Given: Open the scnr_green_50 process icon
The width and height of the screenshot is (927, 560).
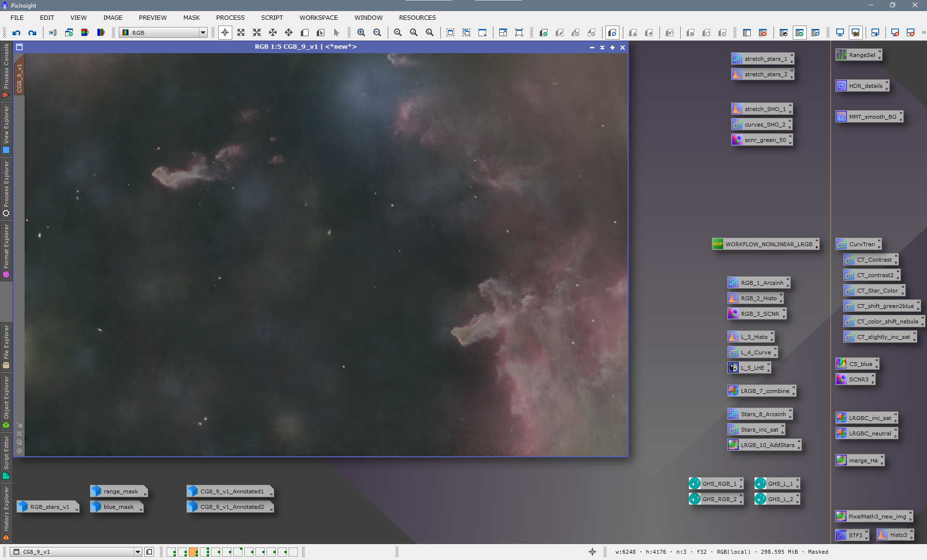Looking at the screenshot, I should click(762, 140).
